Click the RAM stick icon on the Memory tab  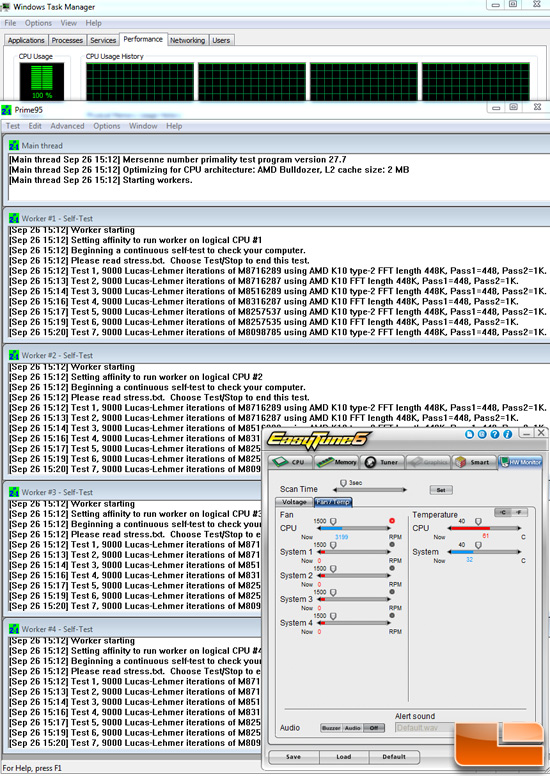click(325, 462)
